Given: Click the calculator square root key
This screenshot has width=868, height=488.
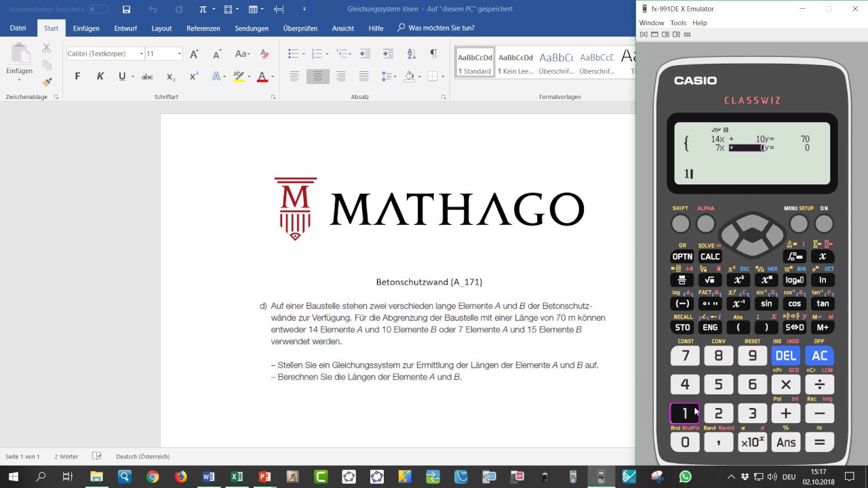Looking at the screenshot, I should [710, 280].
